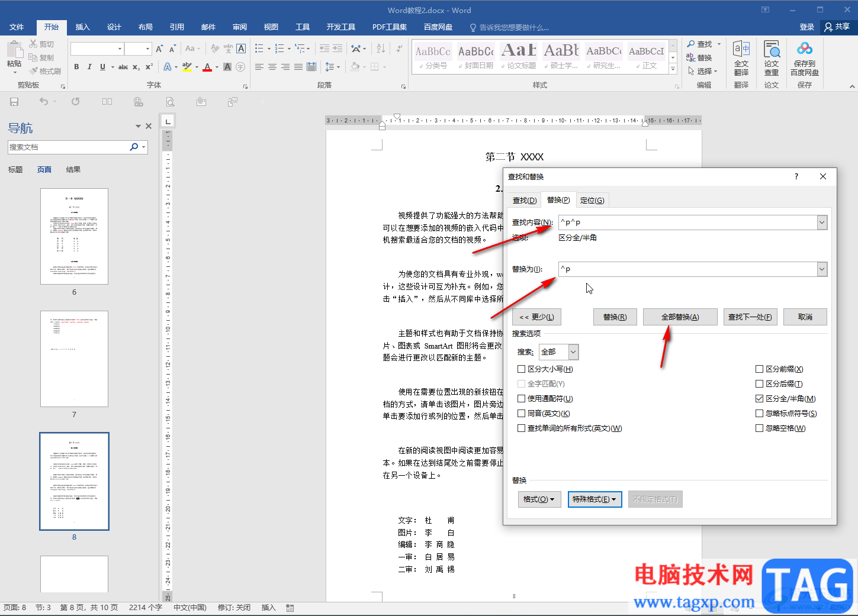Click the bullet list icon
The height and width of the screenshot is (616, 858).
259,49
